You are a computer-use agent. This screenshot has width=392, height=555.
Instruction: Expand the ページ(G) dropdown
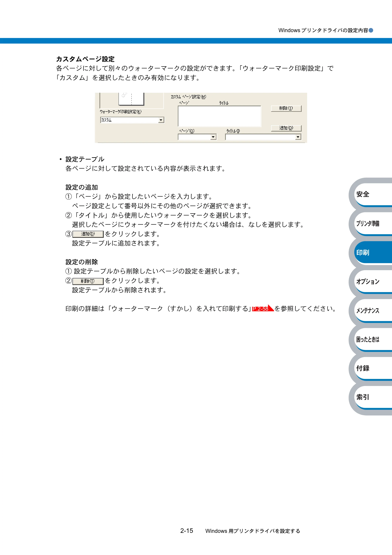[x=197, y=137]
